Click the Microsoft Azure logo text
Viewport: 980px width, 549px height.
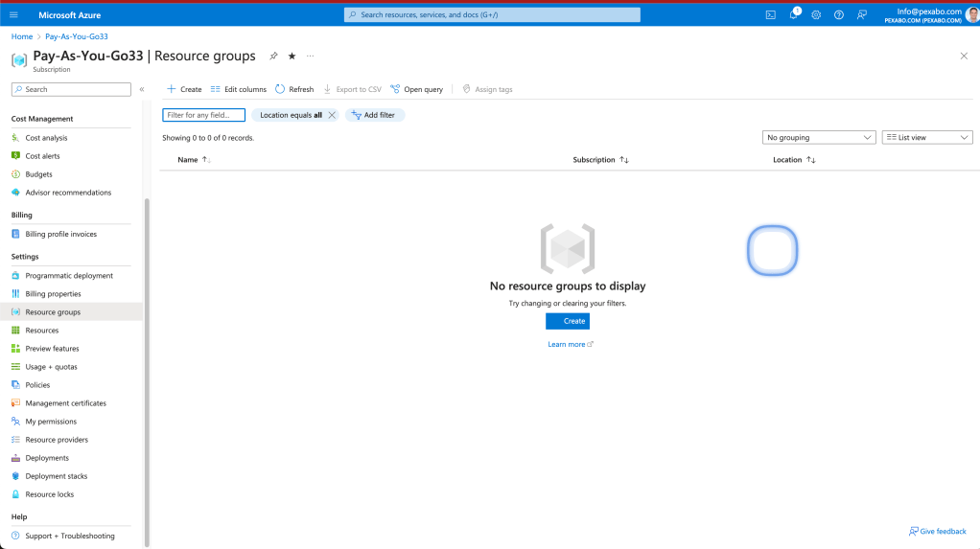coord(69,15)
